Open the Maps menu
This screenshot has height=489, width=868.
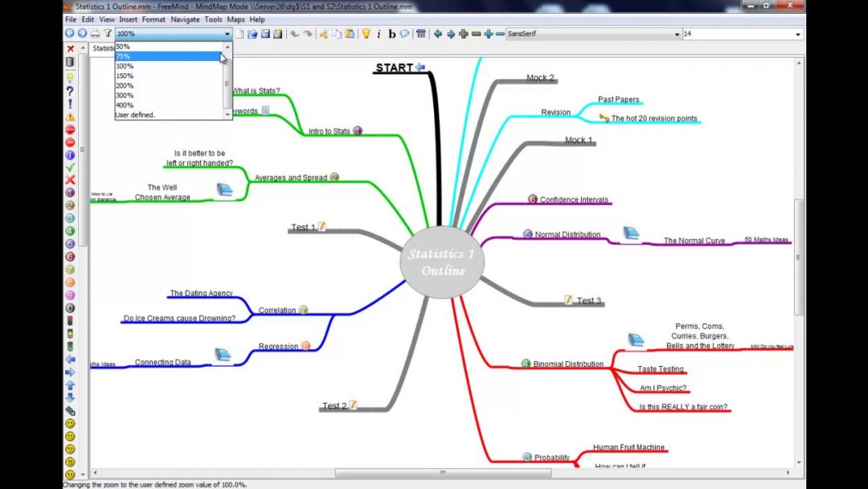235,19
